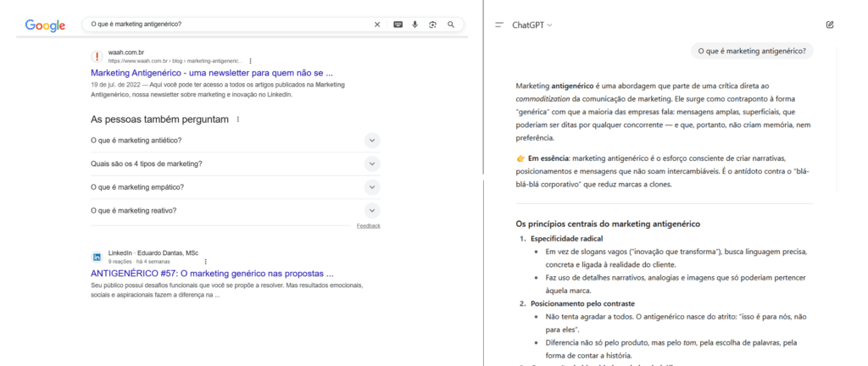Click the Feedback link below the questions
The image size is (868, 366).
368,226
